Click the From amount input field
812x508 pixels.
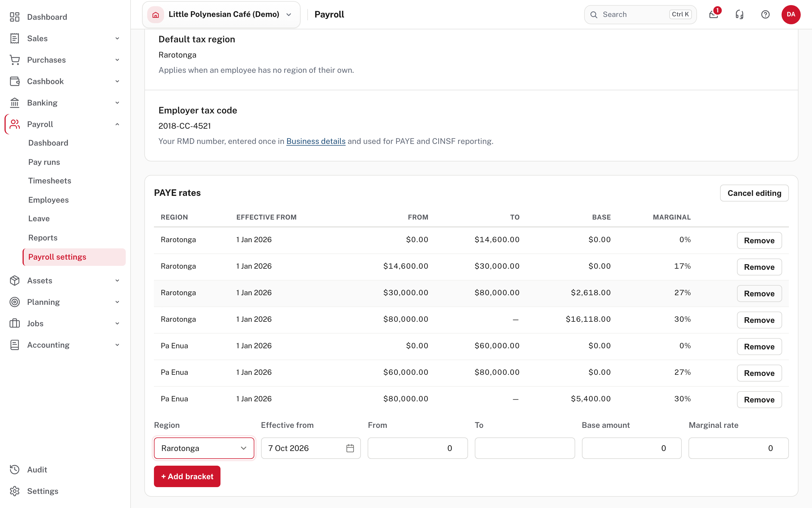(x=418, y=448)
